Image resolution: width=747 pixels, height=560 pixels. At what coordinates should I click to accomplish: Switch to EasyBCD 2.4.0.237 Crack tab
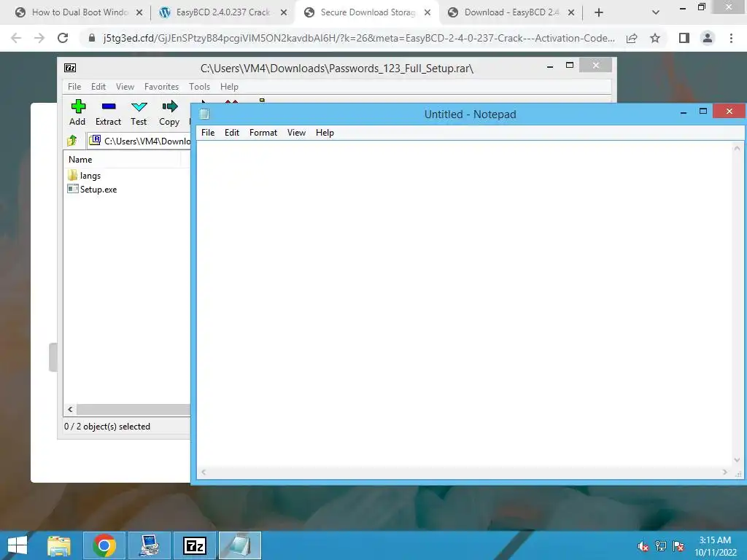pyautogui.click(x=222, y=12)
